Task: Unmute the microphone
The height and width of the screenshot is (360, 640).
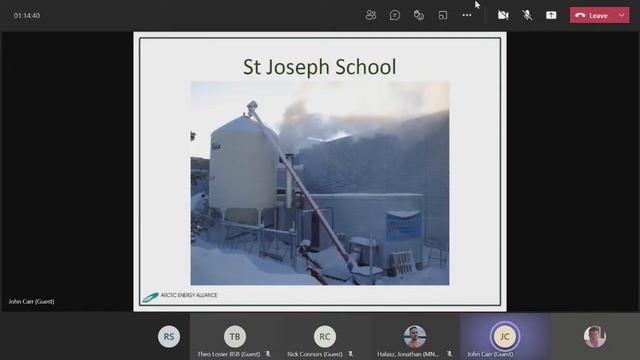Action: (x=527, y=16)
